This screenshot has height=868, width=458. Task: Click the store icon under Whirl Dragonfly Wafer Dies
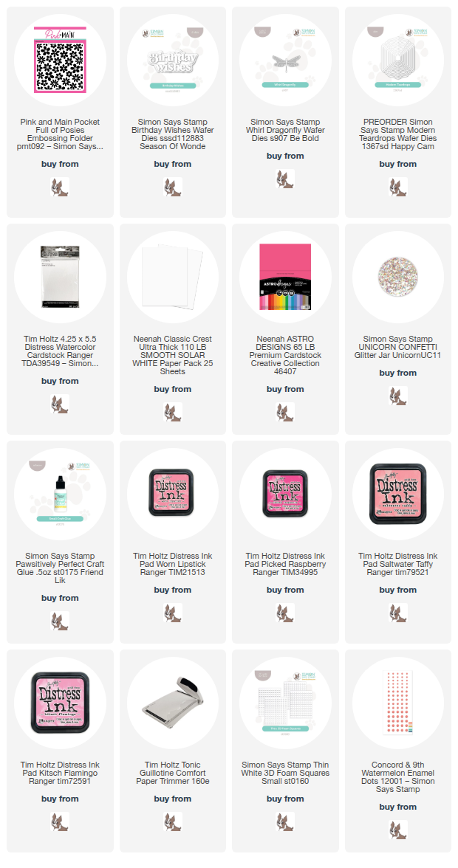coord(285,179)
